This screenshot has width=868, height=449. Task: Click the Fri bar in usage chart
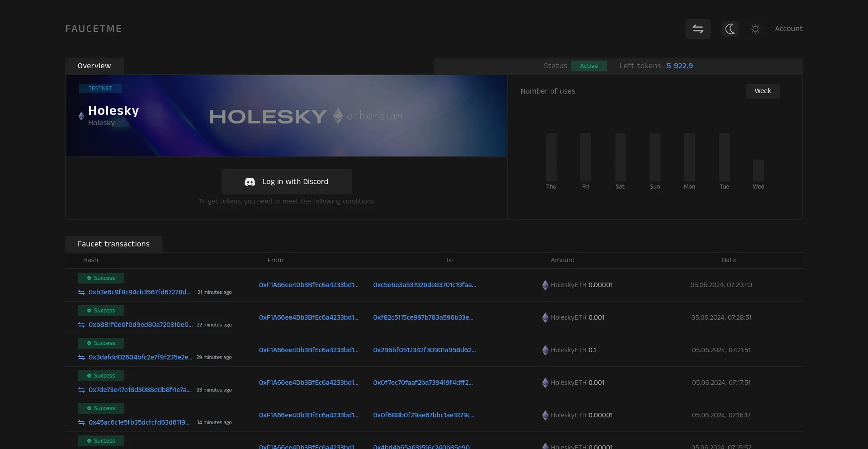click(585, 157)
